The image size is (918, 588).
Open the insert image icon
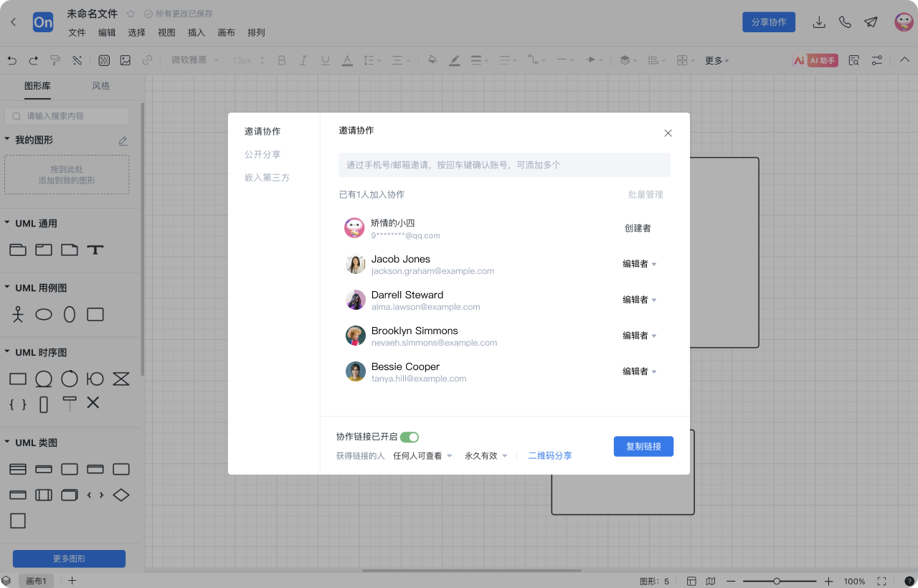pos(126,60)
